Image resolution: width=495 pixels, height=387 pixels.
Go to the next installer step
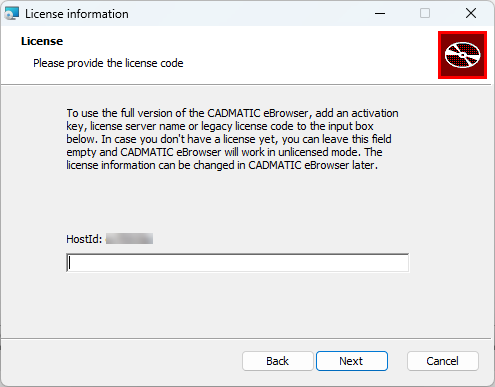(352, 361)
